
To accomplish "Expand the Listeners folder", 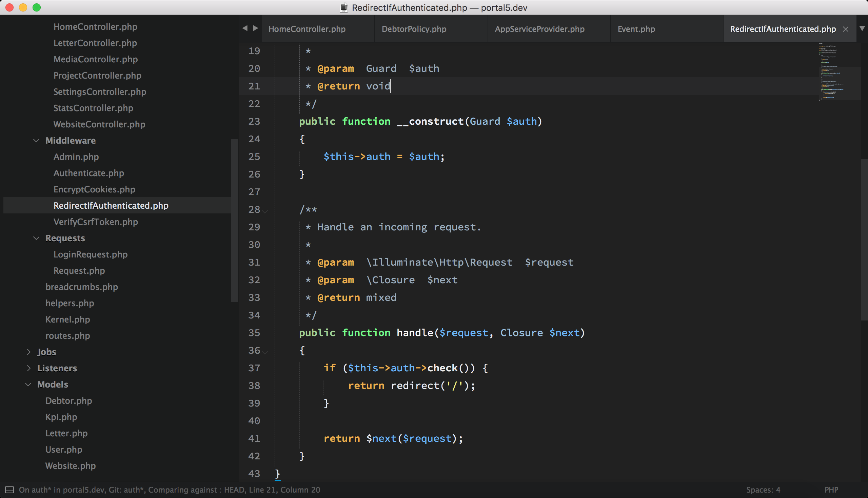I will (29, 368).
